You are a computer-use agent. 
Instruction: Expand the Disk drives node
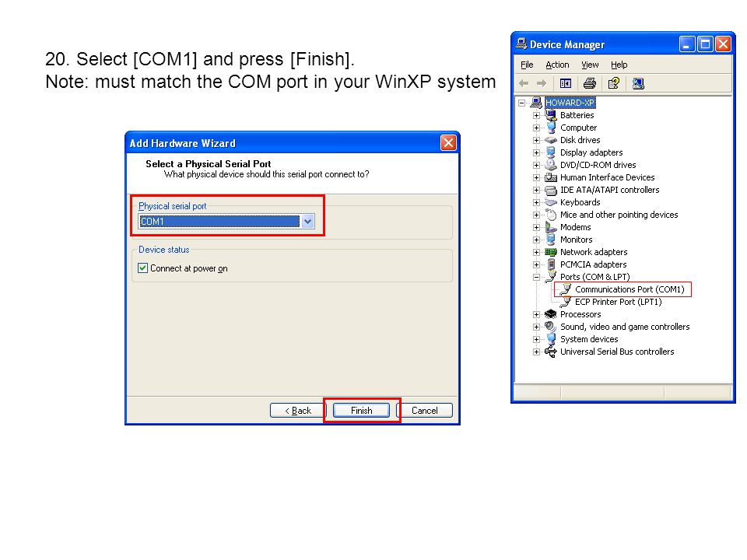point(536,140)
